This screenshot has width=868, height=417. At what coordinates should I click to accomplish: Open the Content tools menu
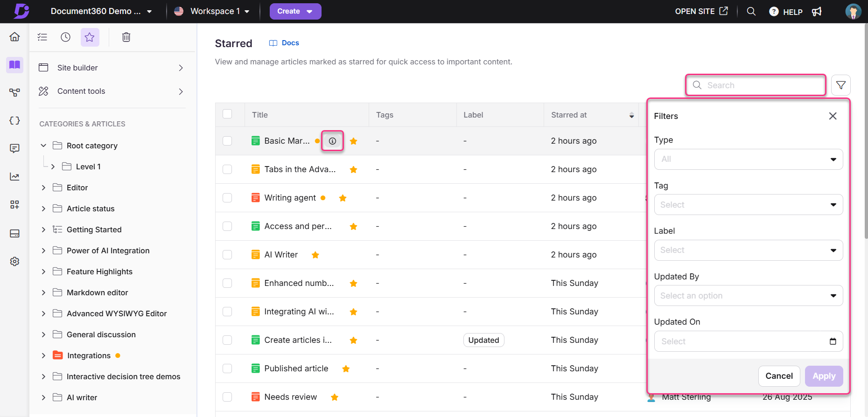tap(112, 91)
